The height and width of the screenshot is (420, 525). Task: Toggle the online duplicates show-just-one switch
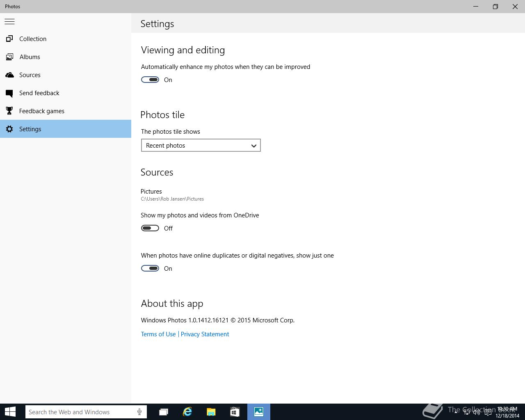pos(150,268)
